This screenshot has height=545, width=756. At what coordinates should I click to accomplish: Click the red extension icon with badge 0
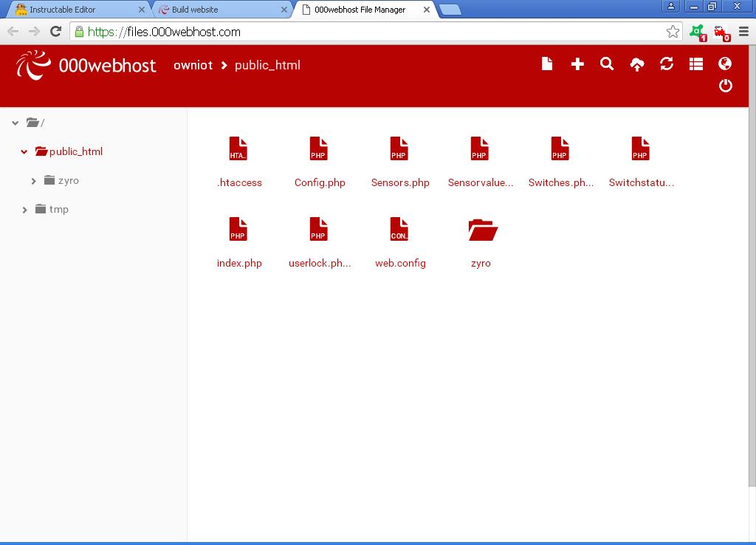point(722,32)
